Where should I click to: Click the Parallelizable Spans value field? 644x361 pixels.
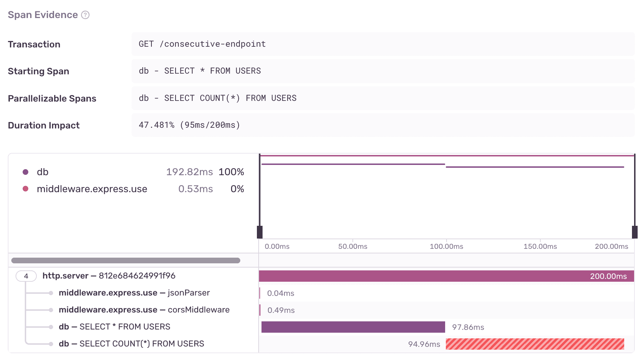click(x=217, y=98)
